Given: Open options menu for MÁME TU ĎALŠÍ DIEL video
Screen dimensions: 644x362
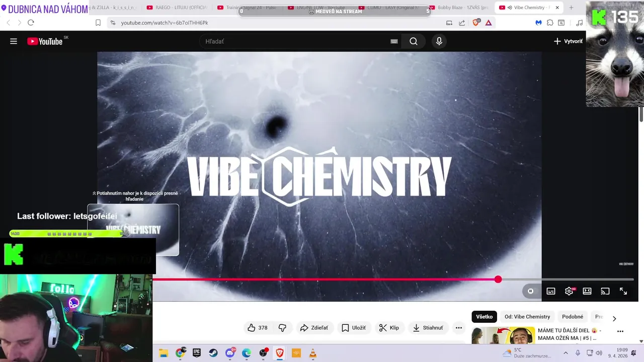Looking at the screenshot, I should pos(620,331).
